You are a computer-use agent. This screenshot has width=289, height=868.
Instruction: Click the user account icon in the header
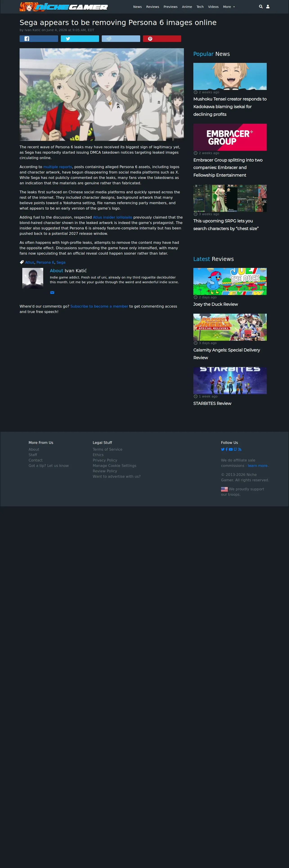click(268, 7)
